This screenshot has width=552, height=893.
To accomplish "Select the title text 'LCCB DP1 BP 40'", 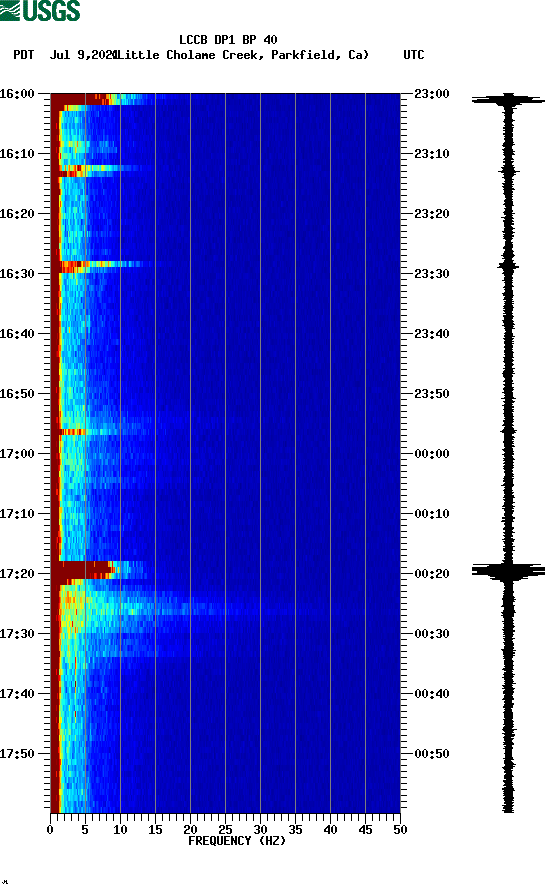I will pyautogui.click(x=228, y=40).
